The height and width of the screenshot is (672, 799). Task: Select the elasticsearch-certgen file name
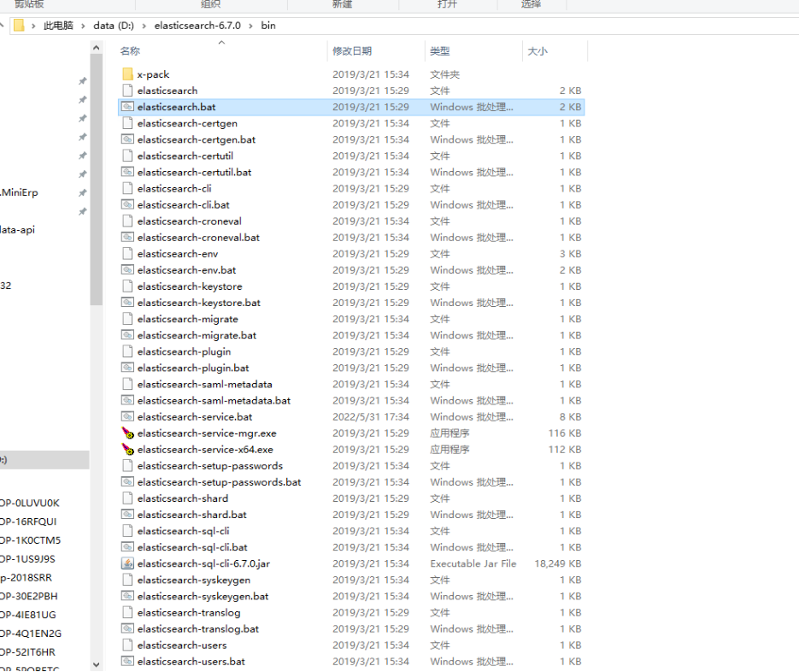[187, 123]
